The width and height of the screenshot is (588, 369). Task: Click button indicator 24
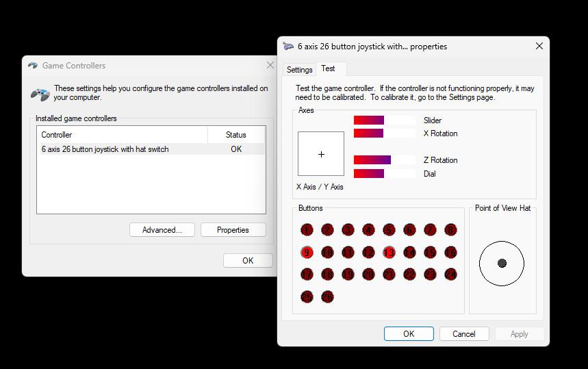coord(450,275)
